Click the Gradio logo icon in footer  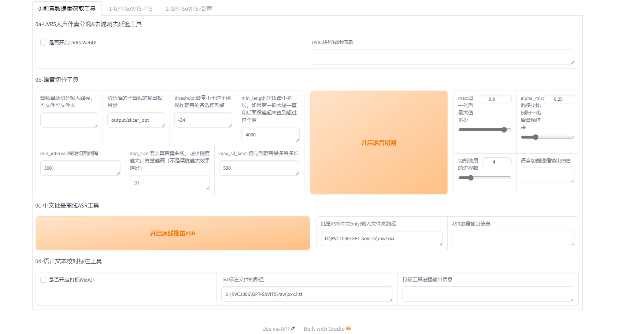pyautogui.click(x=348, y=329)
